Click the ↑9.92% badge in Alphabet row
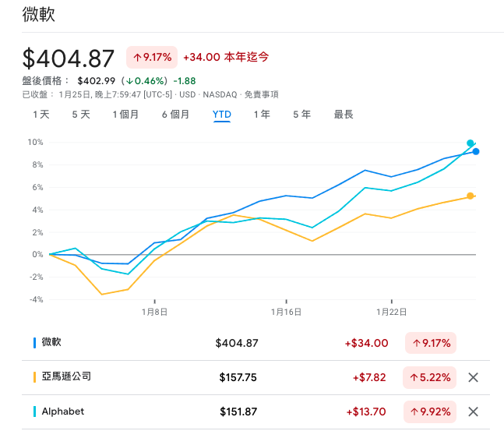504x438 pixels. (430, 412)
